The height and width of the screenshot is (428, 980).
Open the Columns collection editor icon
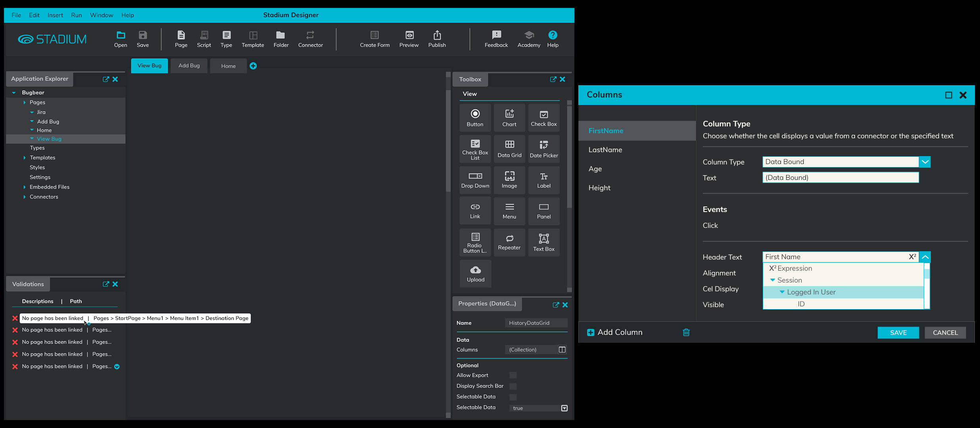562,350
